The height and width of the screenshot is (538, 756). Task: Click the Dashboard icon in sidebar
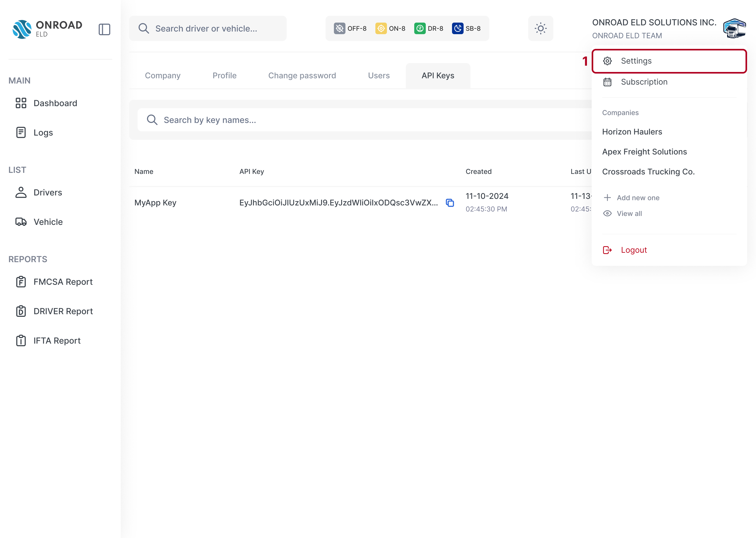[x=21, y=102]
